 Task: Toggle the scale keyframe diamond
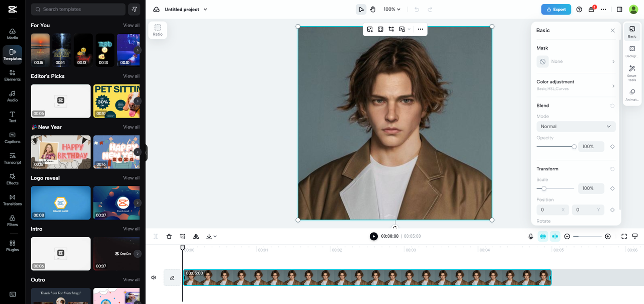[612, 188]
